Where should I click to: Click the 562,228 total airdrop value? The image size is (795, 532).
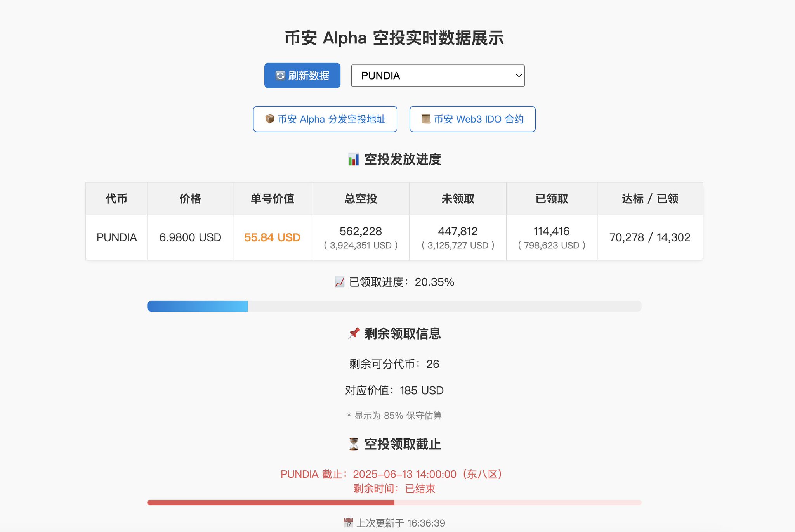(361, 231)
